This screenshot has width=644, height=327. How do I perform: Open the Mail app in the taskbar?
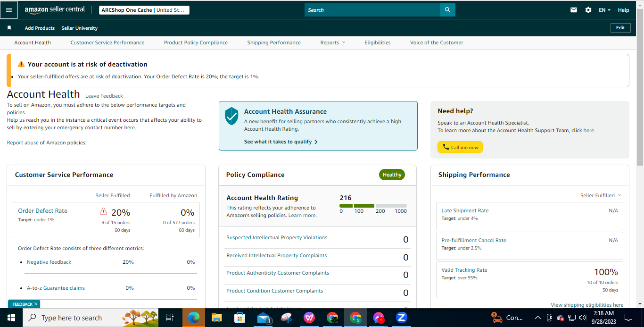tap(263, 318)
